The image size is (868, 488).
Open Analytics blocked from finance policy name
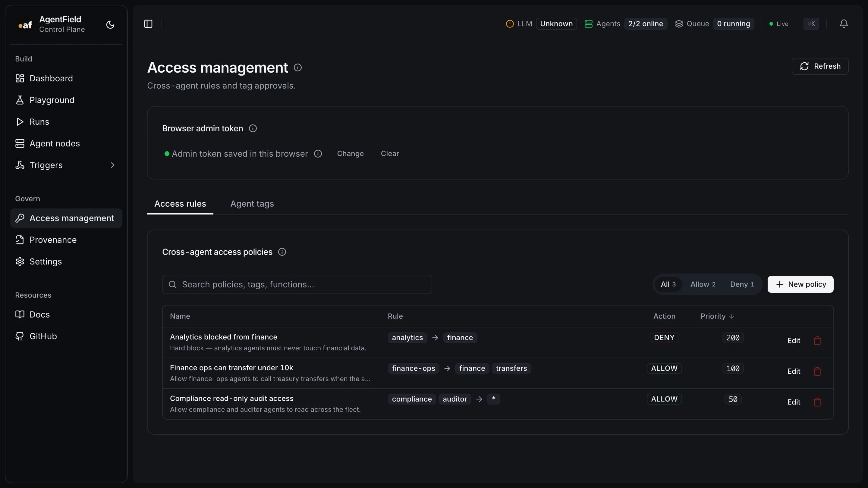(x=223, y=337)
